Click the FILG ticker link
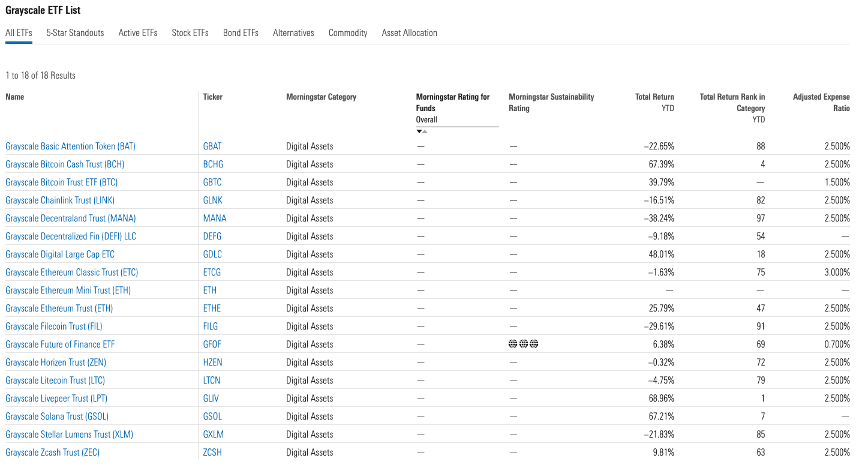868x470 pixels. (211, 327)
